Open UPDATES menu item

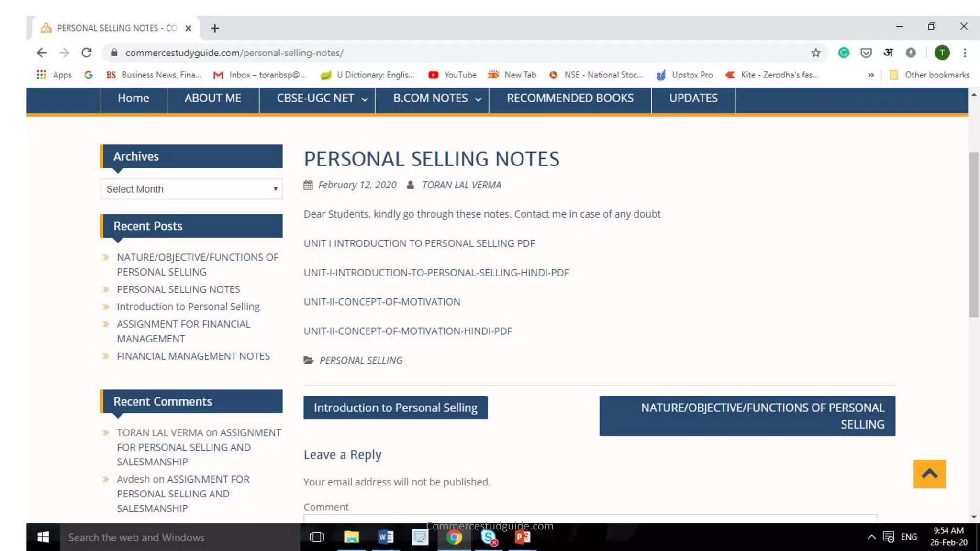tap(693, 98)
